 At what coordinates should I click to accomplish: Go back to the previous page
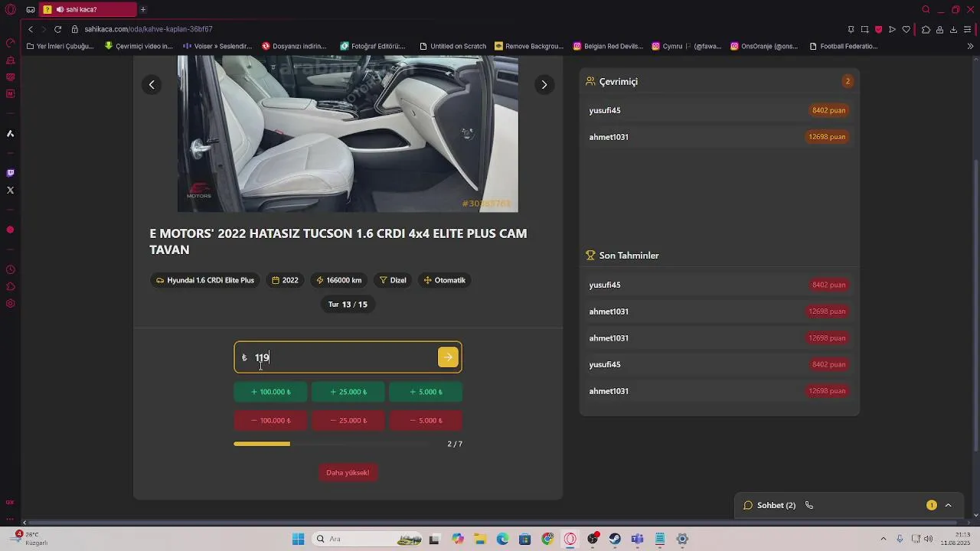click(31, 29)
